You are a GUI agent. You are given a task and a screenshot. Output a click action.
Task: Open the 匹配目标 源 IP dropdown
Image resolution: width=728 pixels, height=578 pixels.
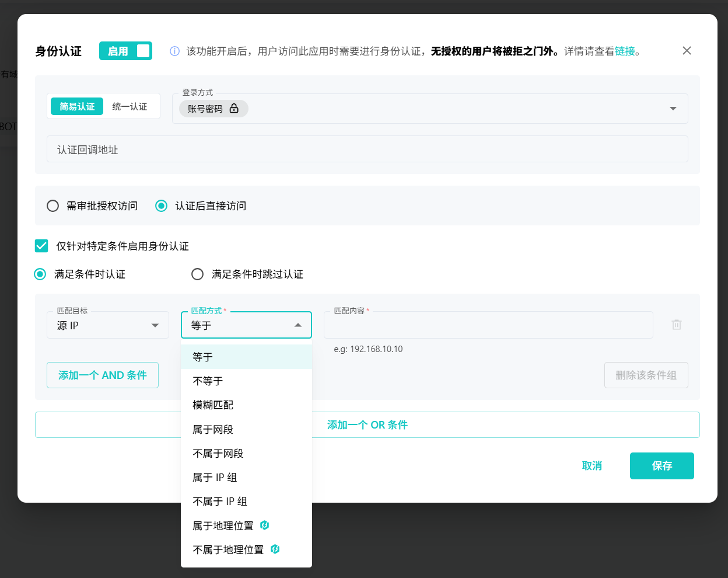point(108,325)
